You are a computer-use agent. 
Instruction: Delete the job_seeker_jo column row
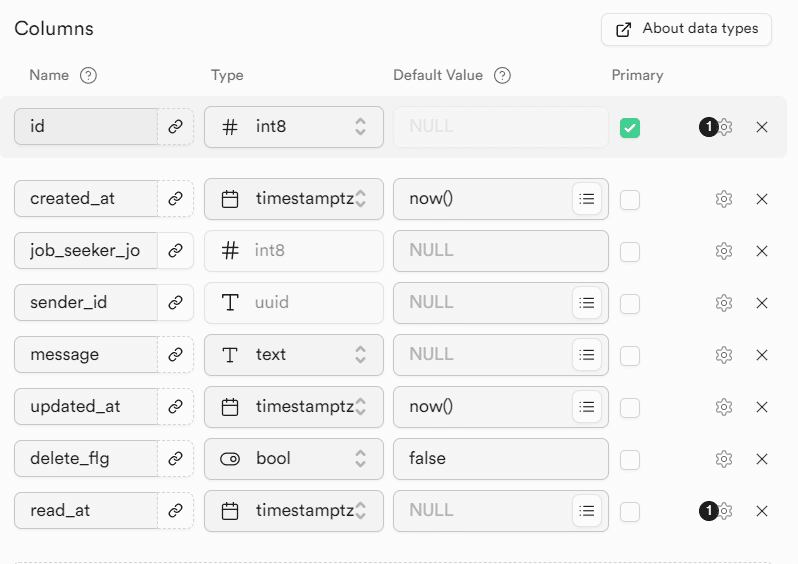762,251
